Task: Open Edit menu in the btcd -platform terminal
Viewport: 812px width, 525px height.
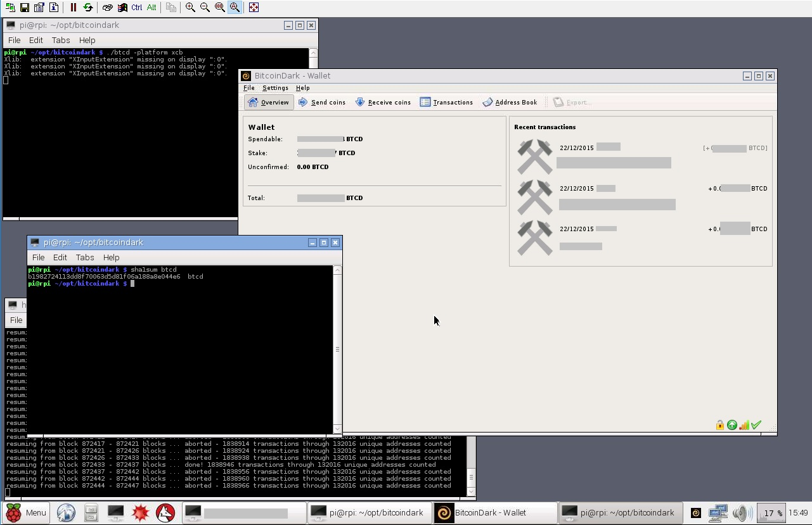Action: click(36, 40)
